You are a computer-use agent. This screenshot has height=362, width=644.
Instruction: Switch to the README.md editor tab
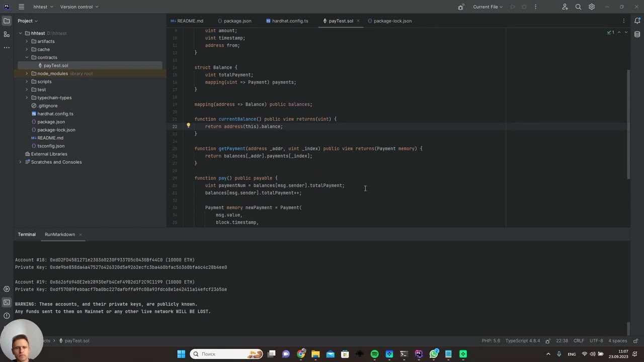click(187, 21)
